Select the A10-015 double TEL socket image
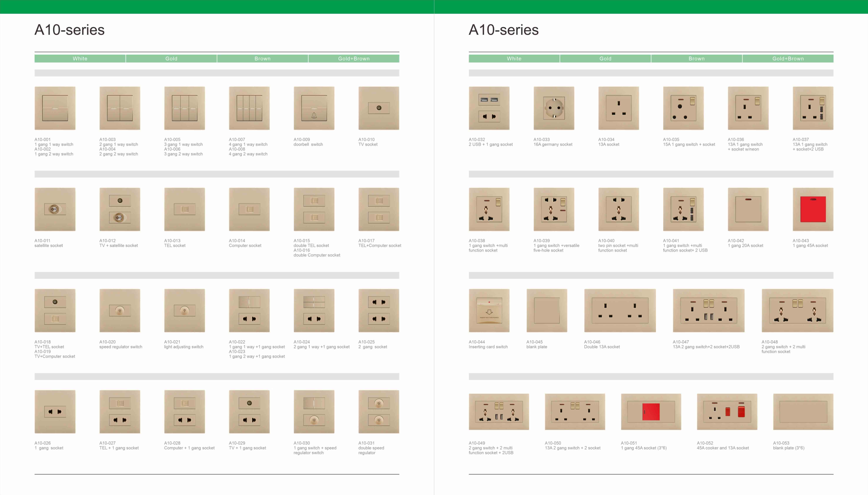The image size is (868, 495). point(314,209)
